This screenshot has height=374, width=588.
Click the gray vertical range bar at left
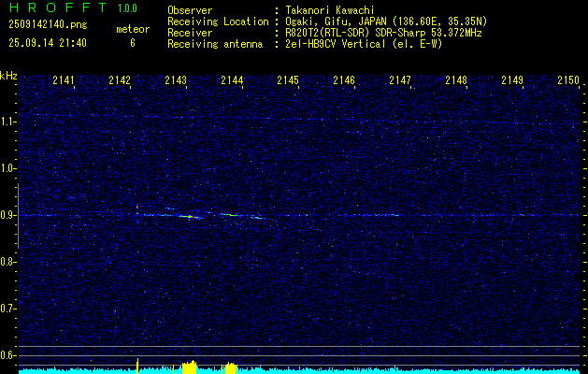pyautogui.click(x=19, y=216)
